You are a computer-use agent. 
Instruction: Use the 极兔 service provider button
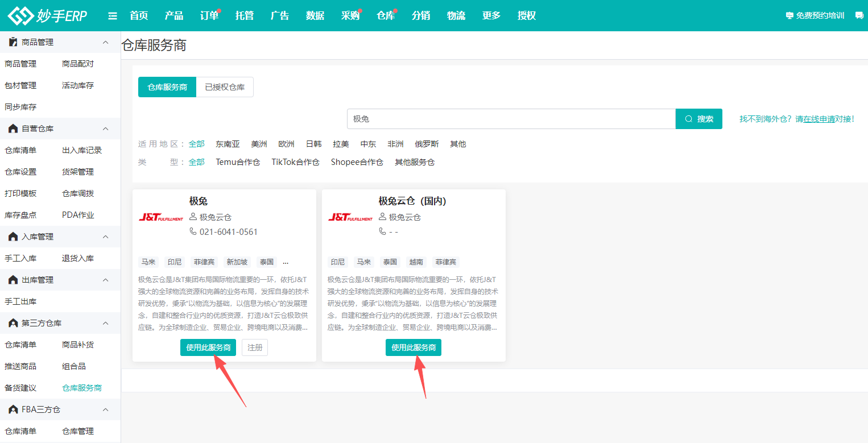(x=208, y=347)
